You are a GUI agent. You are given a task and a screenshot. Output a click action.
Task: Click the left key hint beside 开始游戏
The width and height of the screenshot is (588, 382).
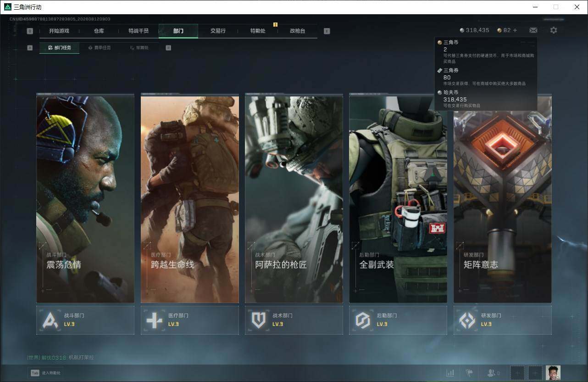point(30,31)
